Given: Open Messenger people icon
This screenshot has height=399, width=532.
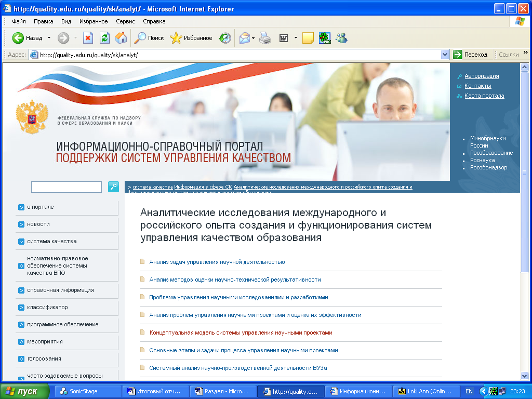Looking at the screenshot, I should 342,38.
